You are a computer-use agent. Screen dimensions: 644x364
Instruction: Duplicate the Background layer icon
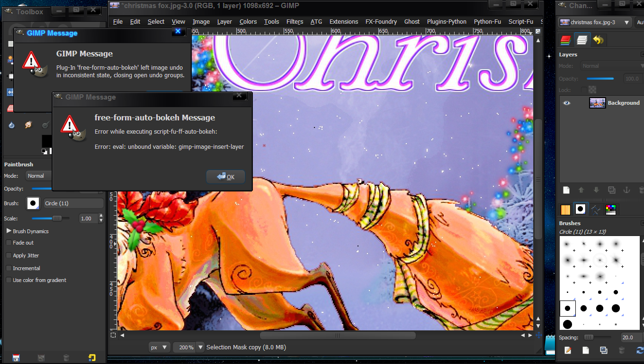(x=611, y=190)
